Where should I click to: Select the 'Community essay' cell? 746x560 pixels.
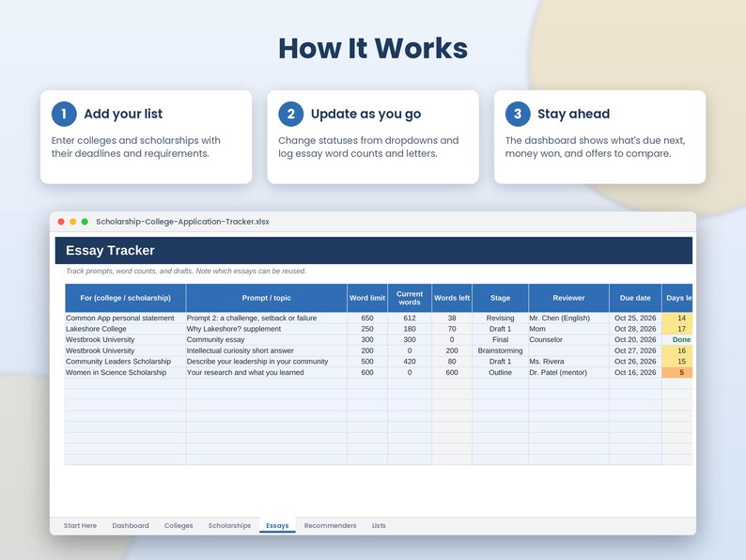coord(267,340)
